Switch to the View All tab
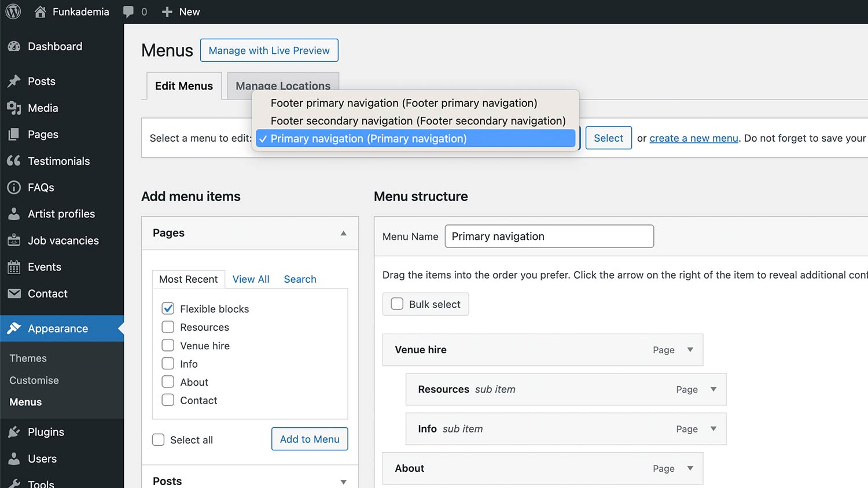The height and width of the screenshot is (488, 868). coord(251,279)
